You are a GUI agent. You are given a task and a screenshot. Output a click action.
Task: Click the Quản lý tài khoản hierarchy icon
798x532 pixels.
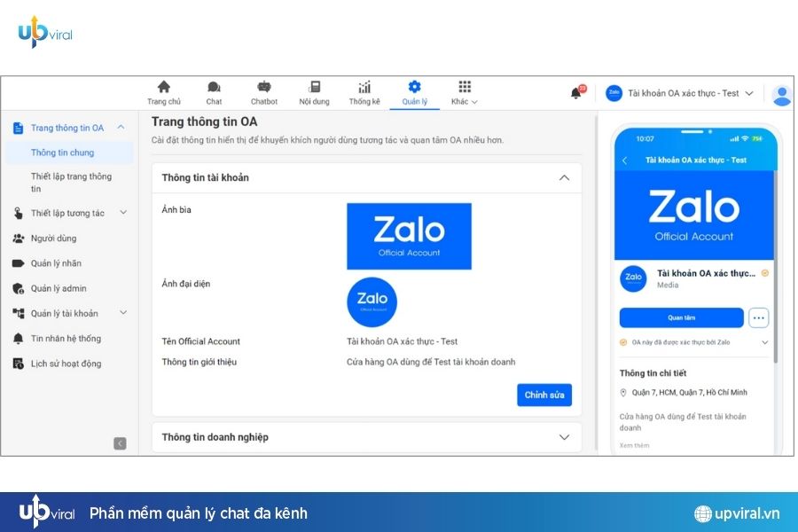tap(18, 314)
